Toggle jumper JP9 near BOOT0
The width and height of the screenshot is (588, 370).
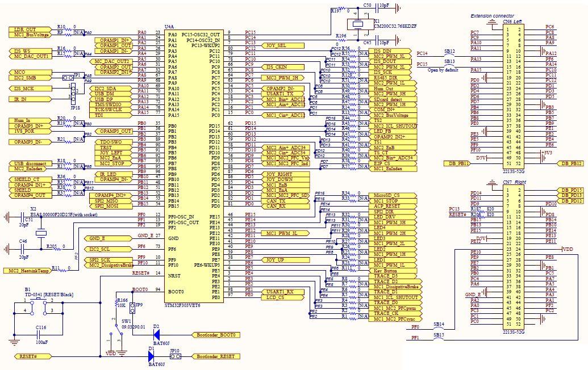[133, 308]
